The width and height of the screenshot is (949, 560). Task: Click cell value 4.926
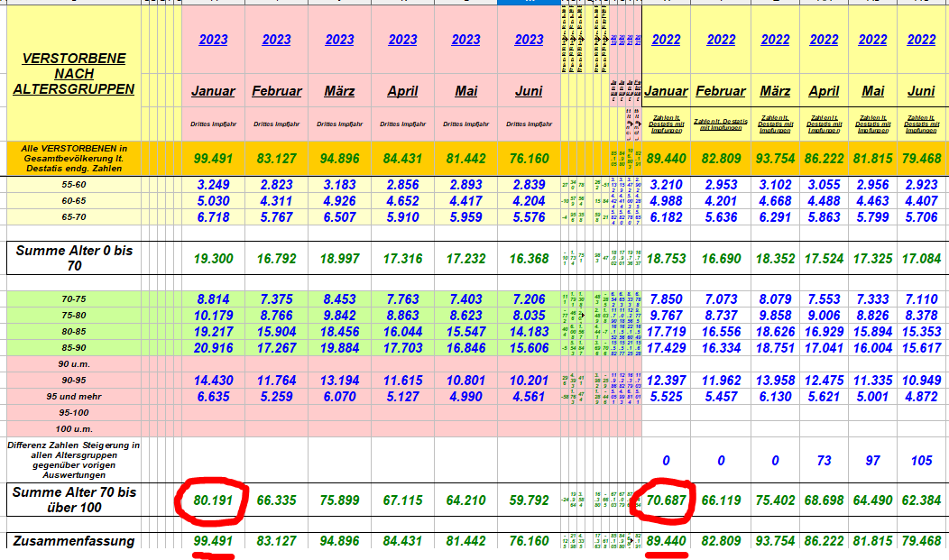339,201
